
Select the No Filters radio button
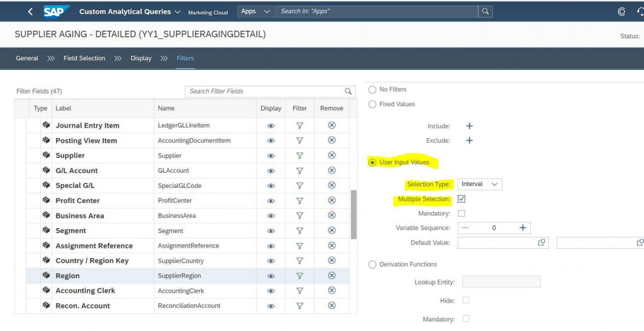point(372,89)
